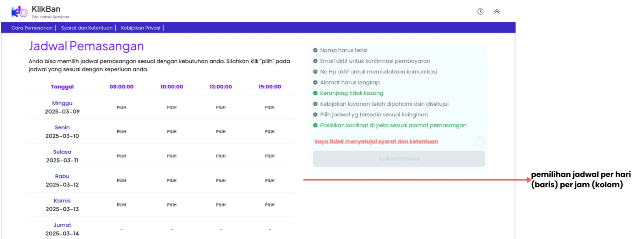Click the Ajukan Pesanan button
The width and height of the screenshot is (644, 239).
click(x=399, y=159)
